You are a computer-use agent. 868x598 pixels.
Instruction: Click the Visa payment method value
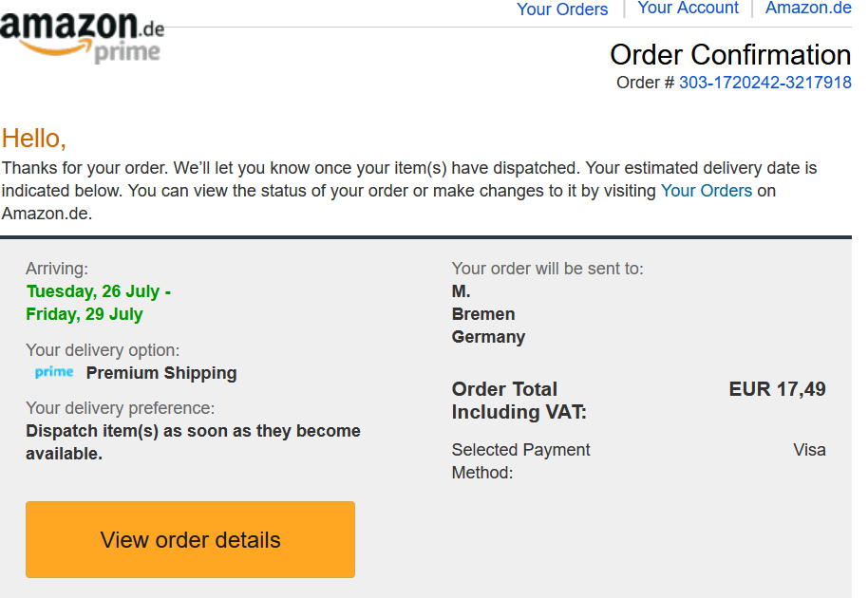(809, 450)
